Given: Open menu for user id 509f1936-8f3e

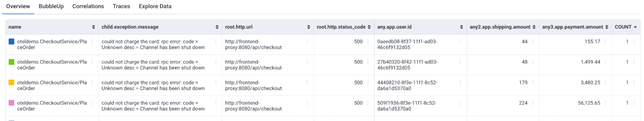Looking at the screenshot, I should pyautogui.click(x=460, y=103).
